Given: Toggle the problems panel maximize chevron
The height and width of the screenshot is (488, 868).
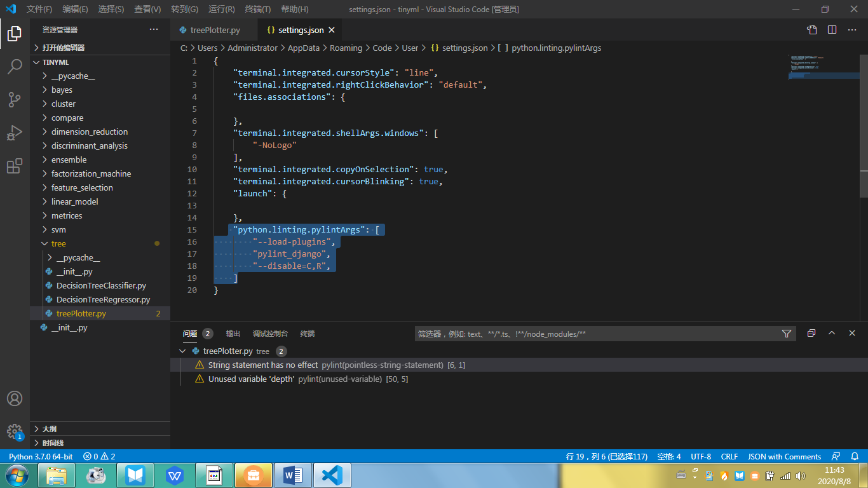Looking at the screenshot, I should (x=831, y=333).
